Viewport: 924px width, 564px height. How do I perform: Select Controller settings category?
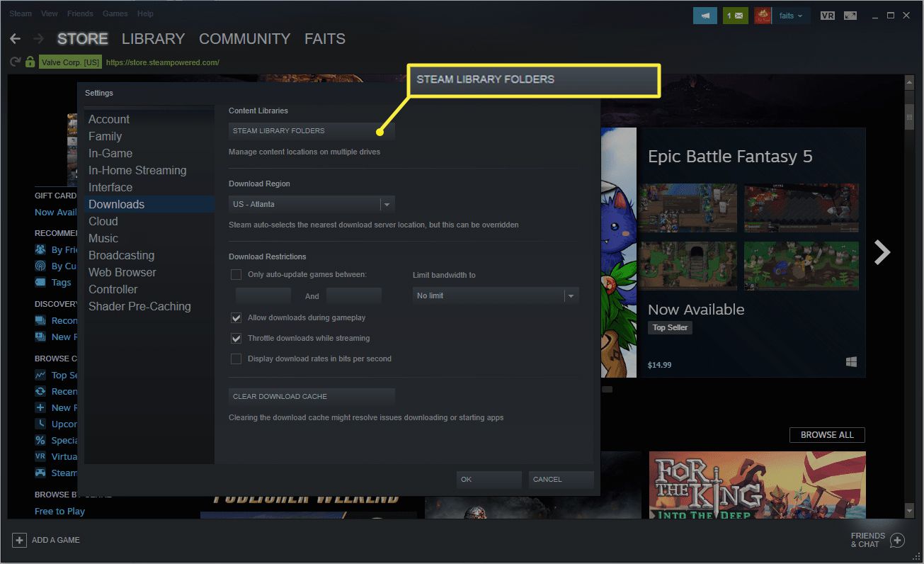point(149,289)
